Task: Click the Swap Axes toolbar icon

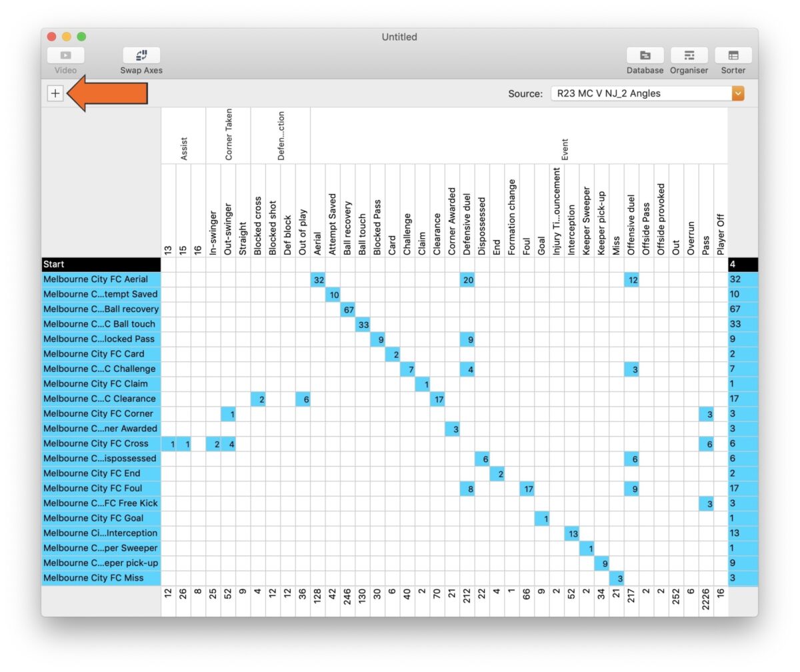Action: pos(141,57)
